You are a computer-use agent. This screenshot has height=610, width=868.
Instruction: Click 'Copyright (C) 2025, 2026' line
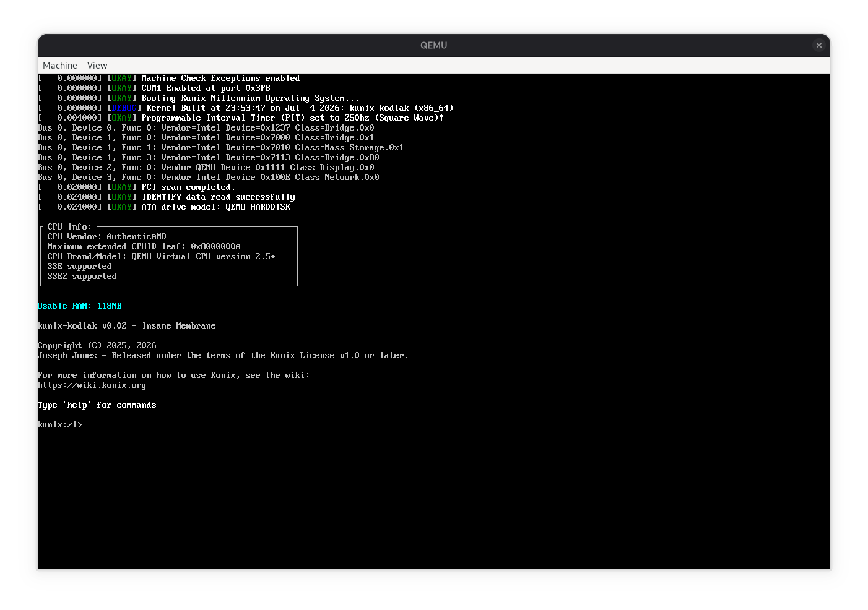pos(97,346)
